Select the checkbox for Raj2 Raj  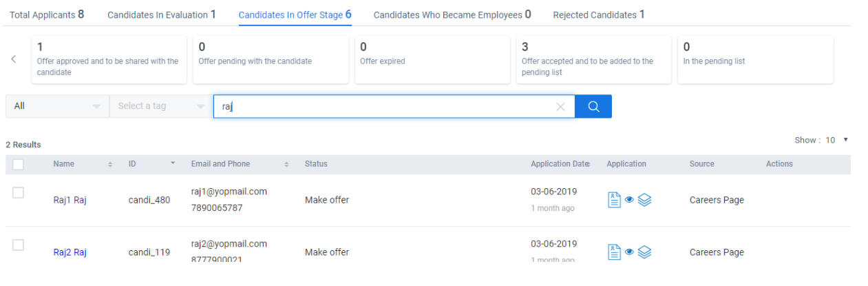(x=18, y=245)
